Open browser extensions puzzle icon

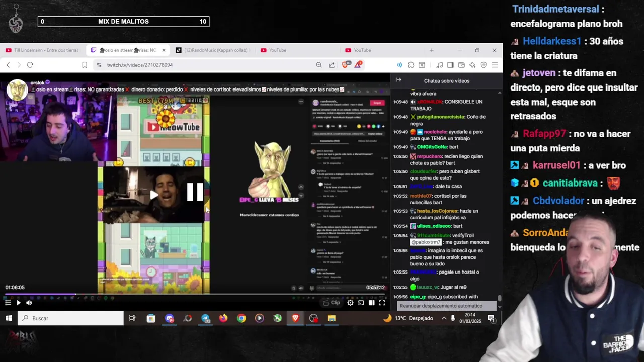click(x=411, y=65)
